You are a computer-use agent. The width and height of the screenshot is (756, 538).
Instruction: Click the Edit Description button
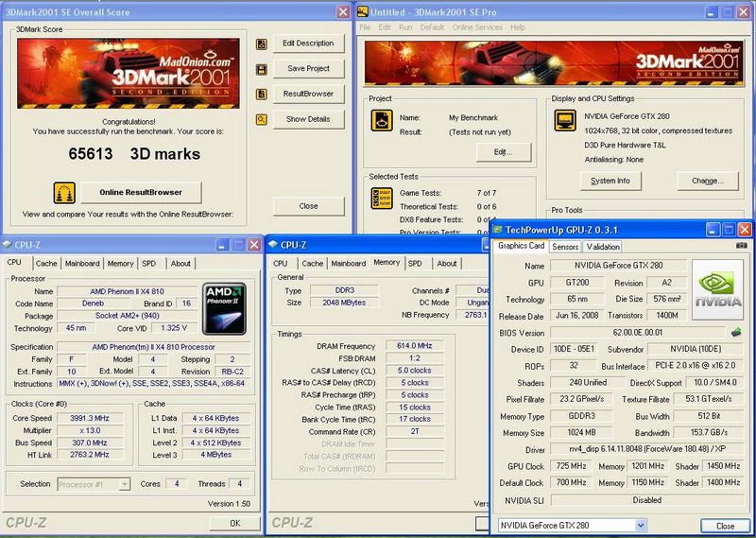coord(309,43)
